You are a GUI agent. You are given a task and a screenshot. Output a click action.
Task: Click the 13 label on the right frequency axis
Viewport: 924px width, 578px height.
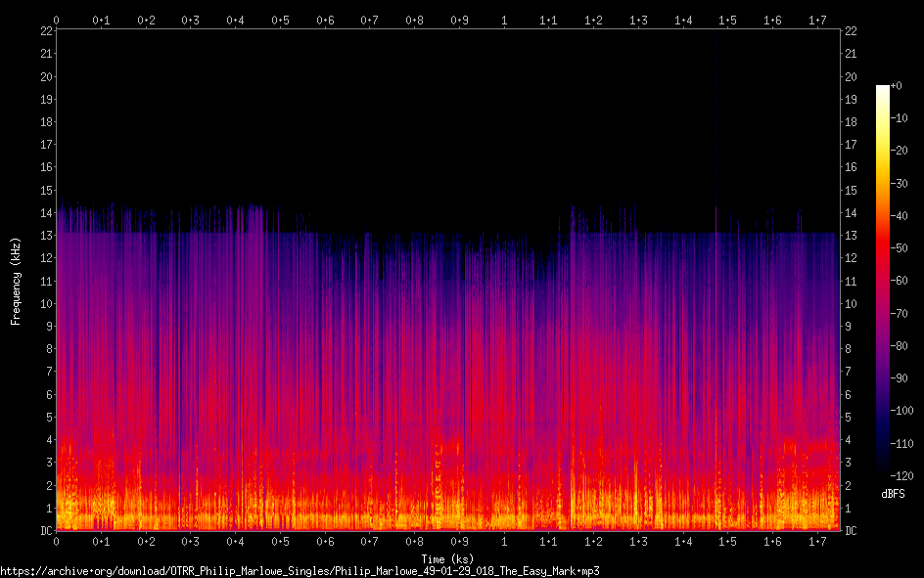coord(851,236)
